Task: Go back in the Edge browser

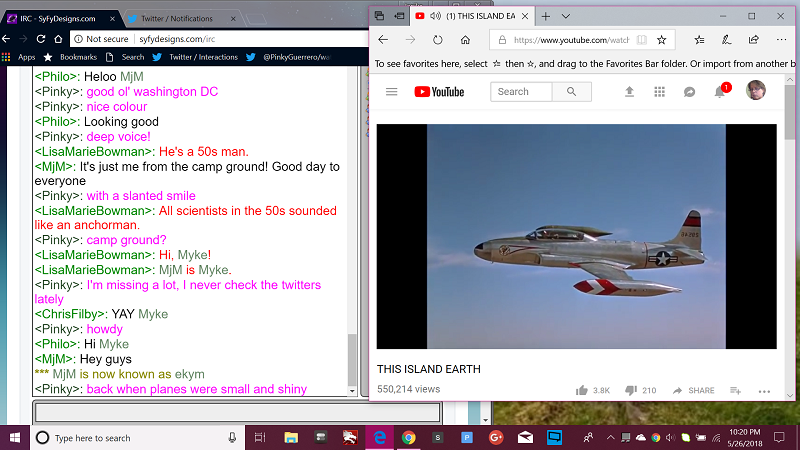Action: (x=383, y=40)
